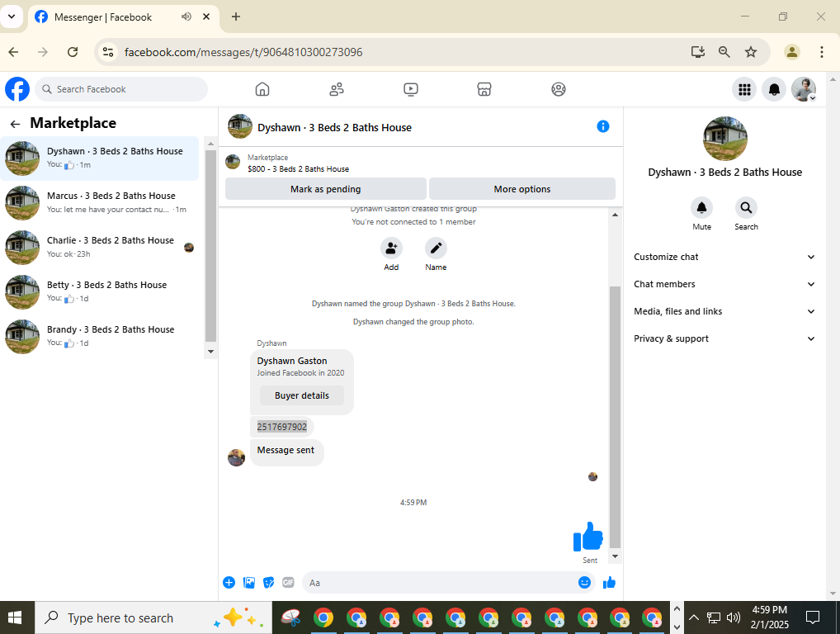This screenshot has height=634, width=840.
Task: Open Facebook home via logo icon
Action: tap(17, 89)
